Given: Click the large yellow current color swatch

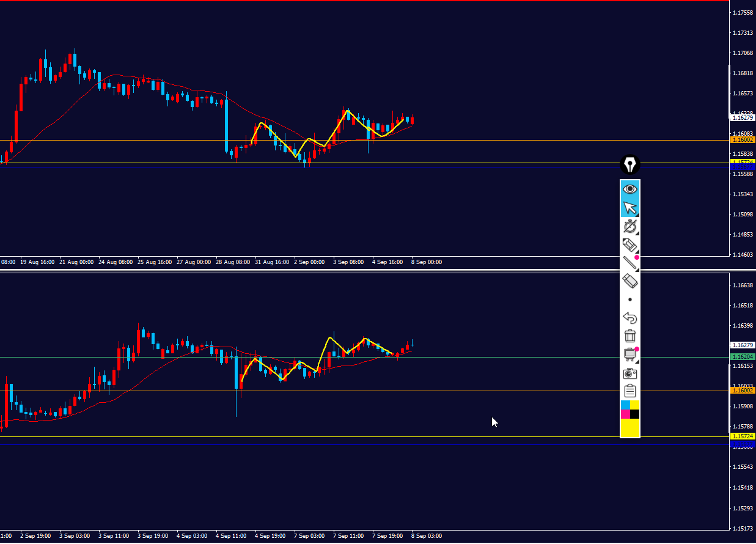Looking at the screenshot, I should (630, 428).
